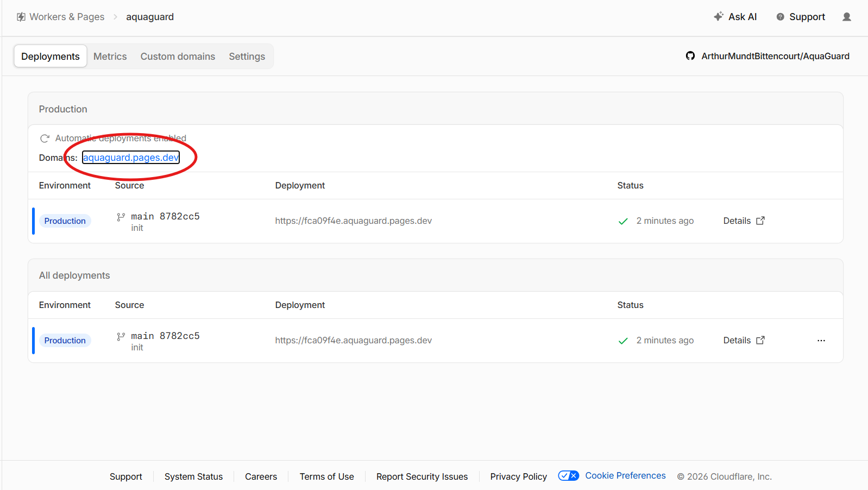Image resolution: width=868 pixels, height=490 pixels.
Task: Click the automatic deployments refresh icon
Action: [x=45, y=139]
